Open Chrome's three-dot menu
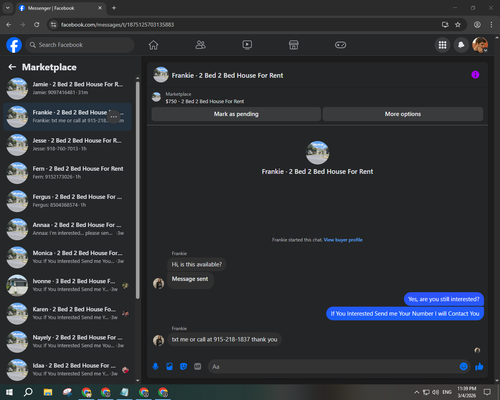500x400 pixels. coord(491,25)
